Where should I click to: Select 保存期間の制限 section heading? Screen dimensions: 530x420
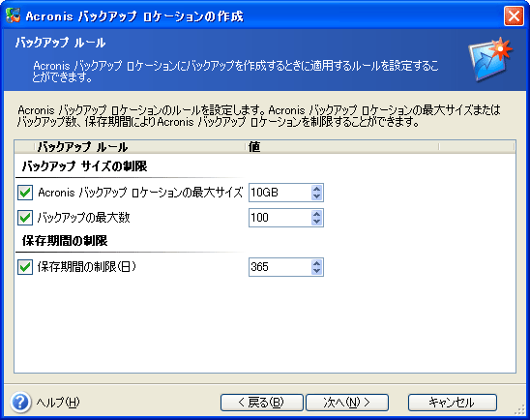point(65,241)
